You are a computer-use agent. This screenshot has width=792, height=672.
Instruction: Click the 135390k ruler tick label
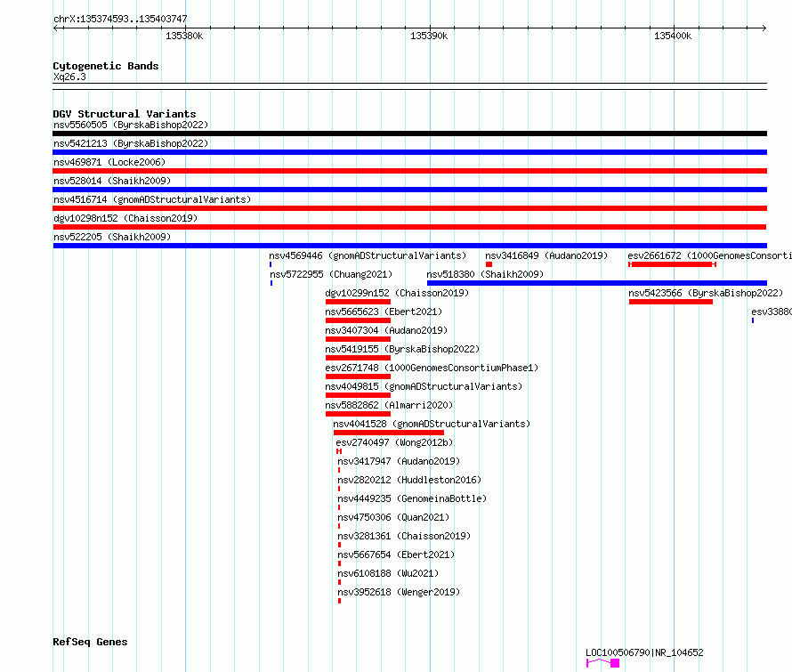pyautogui.click(x=429, y=36)
